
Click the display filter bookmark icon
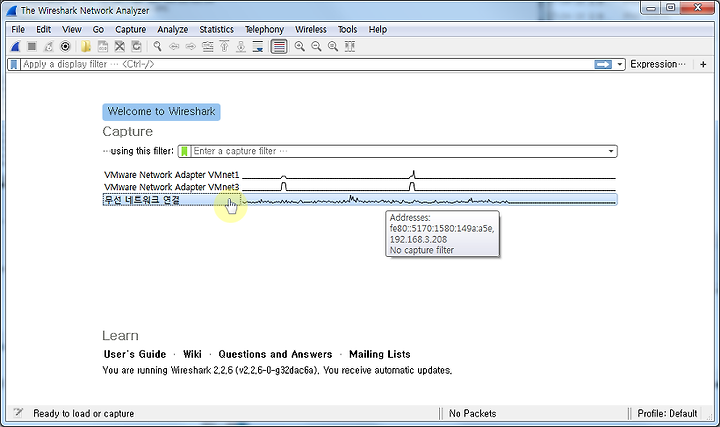pyautogui.click(x=14, y=64)
